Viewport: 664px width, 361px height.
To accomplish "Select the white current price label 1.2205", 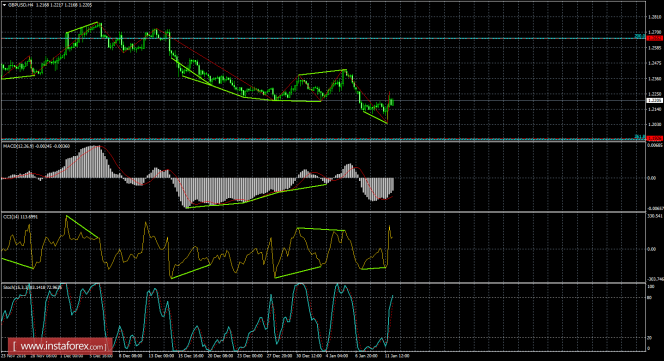I will pos(655,100).
